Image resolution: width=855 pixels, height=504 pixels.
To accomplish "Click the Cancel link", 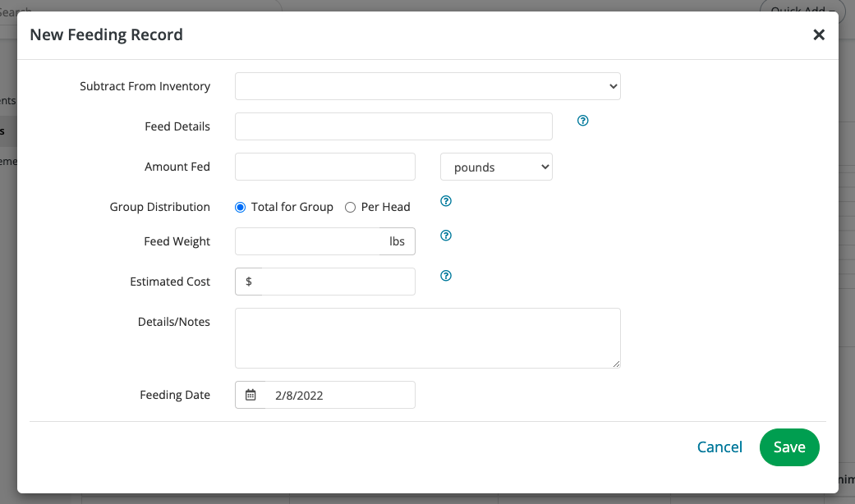I will (x=719, y=447).
